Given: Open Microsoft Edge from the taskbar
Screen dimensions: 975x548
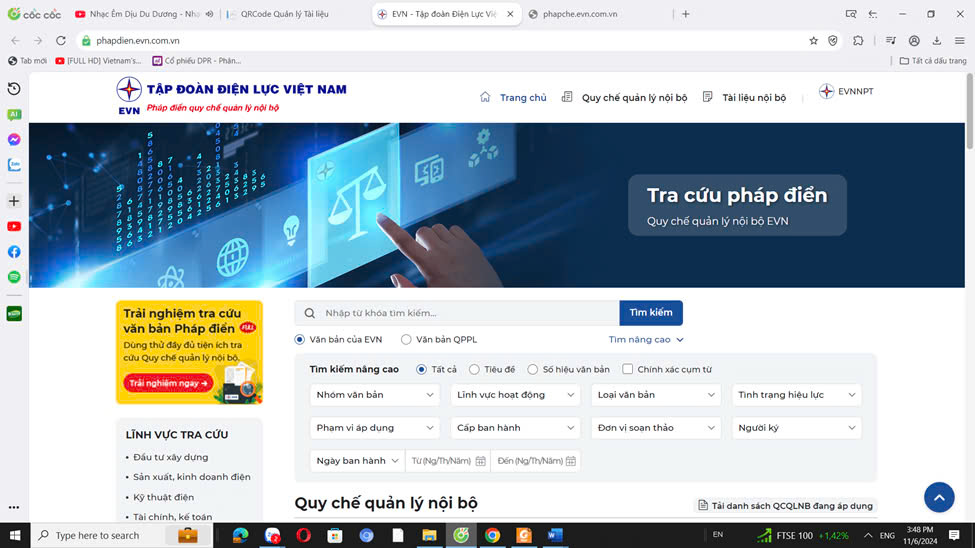Looking at the screenshot, I should [x=240, y=535].
